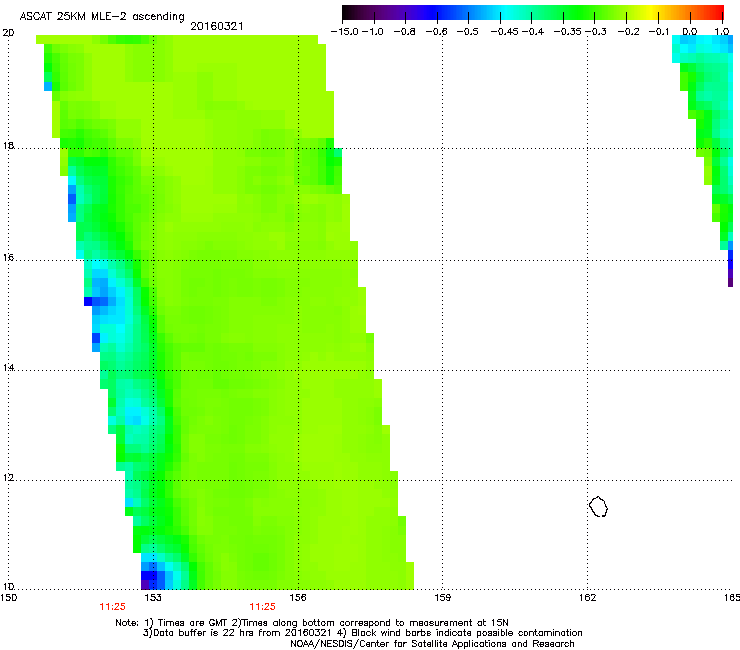Click the -0.8 color bar label
The image size is (740, 650).
404,32
